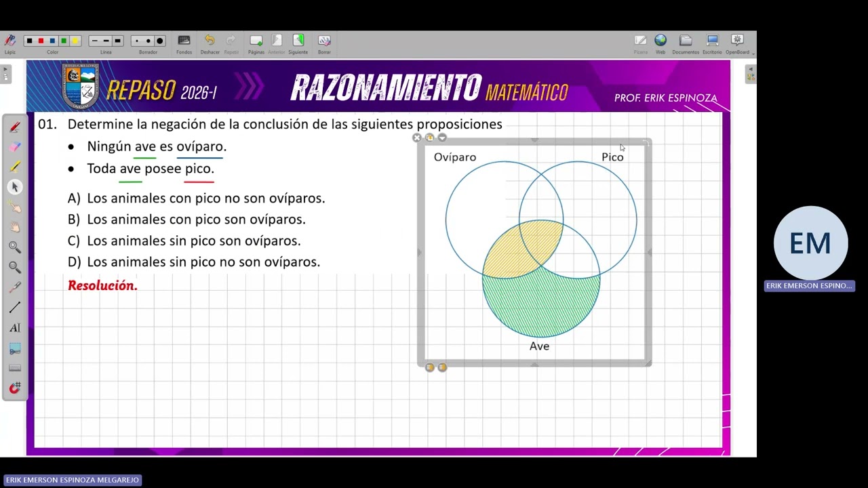Select the arrow selector tool
Image resolution: width=868 pixels, height=488 pixels.
tap(15, 187)
